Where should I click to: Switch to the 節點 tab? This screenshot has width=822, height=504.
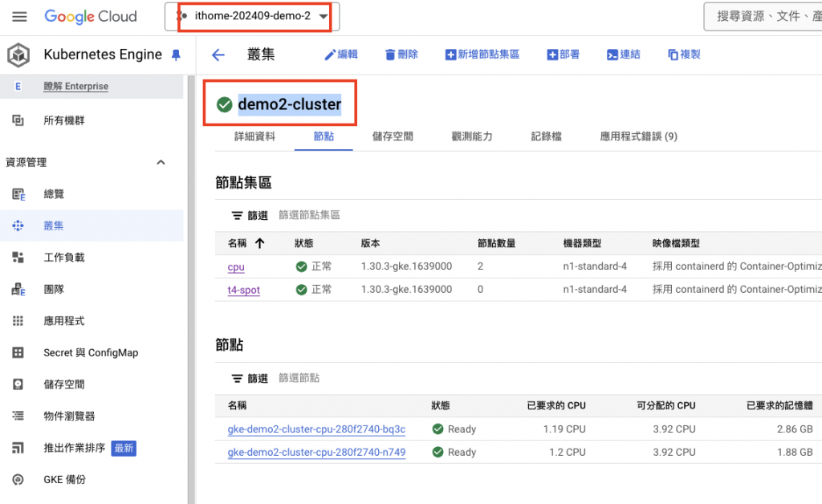point(324,136)
